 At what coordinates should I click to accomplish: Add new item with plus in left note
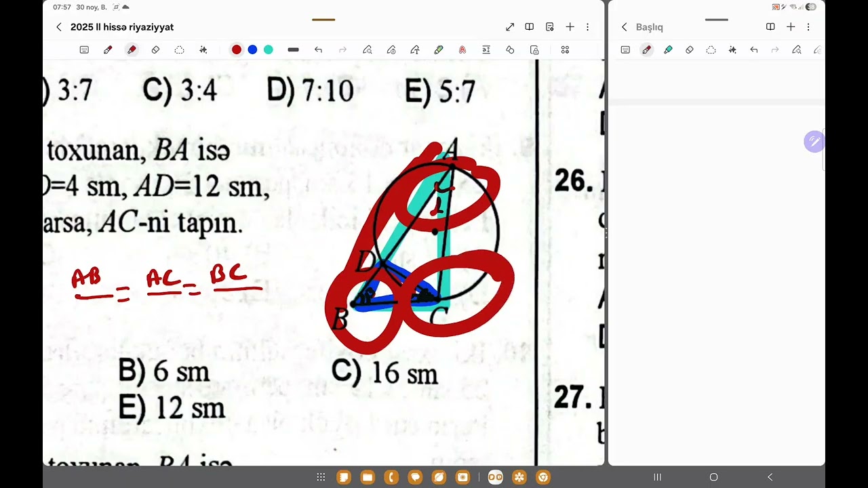[570, 27]
